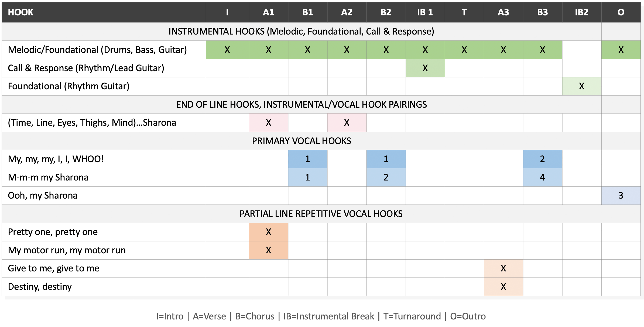Click Melodic/Foundational X in Outro column

[621, 50]
